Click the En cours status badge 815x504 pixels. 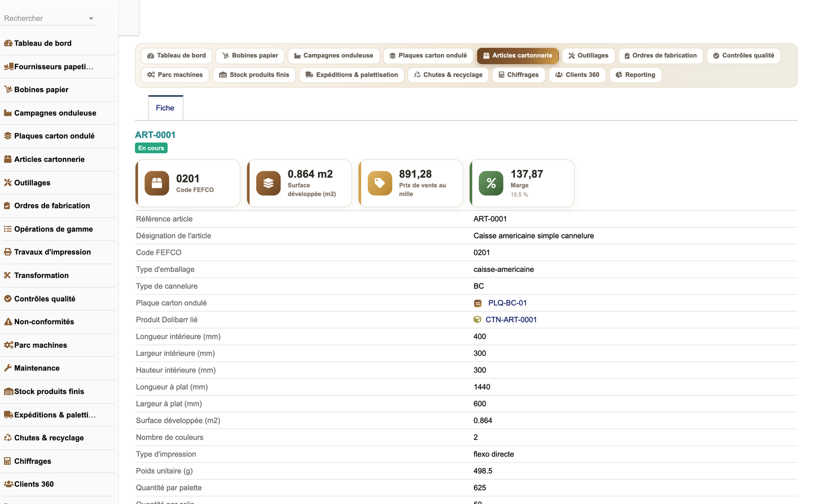pos(151,148)
